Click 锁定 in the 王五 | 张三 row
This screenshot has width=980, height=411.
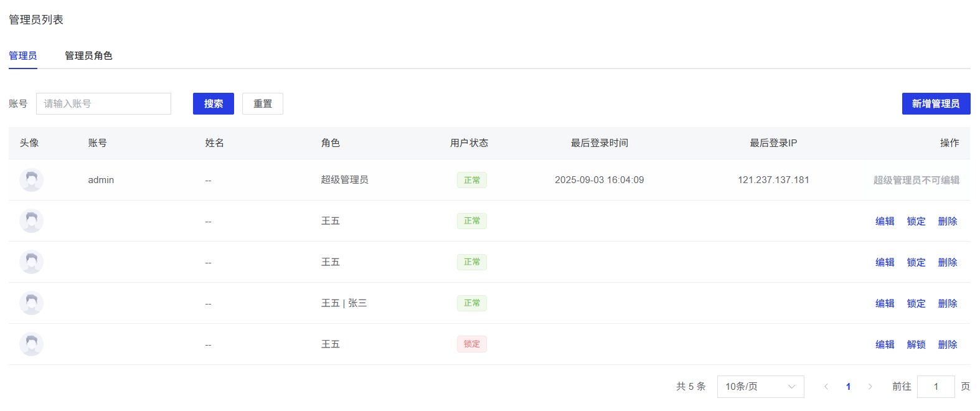[916, 303]
